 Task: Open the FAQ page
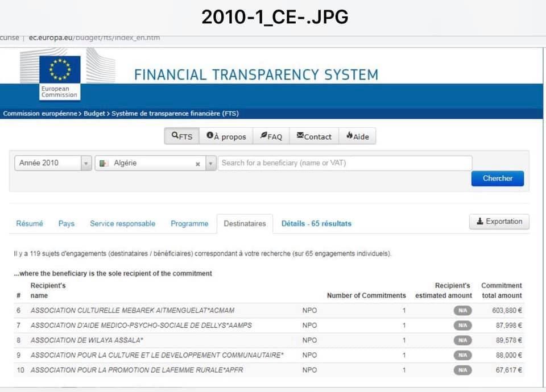pyautogui.click(x=271, y=136)
